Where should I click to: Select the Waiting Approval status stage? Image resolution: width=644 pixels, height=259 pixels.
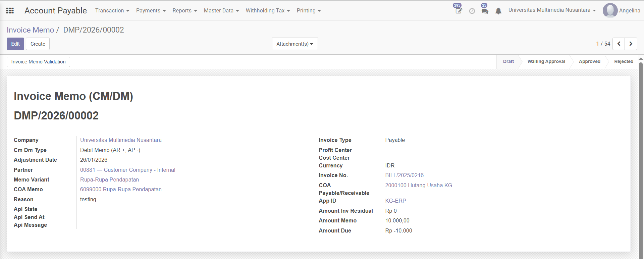(546, 62)
